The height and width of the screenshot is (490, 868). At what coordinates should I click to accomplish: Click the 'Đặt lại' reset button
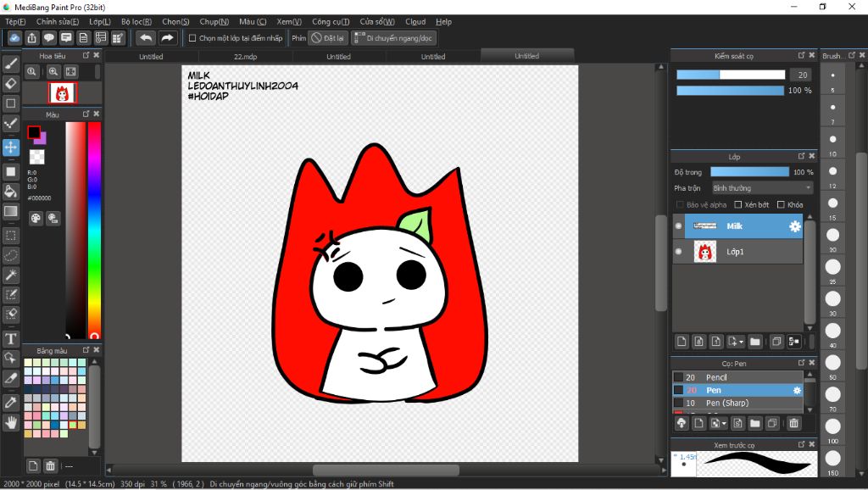(328, 38)
